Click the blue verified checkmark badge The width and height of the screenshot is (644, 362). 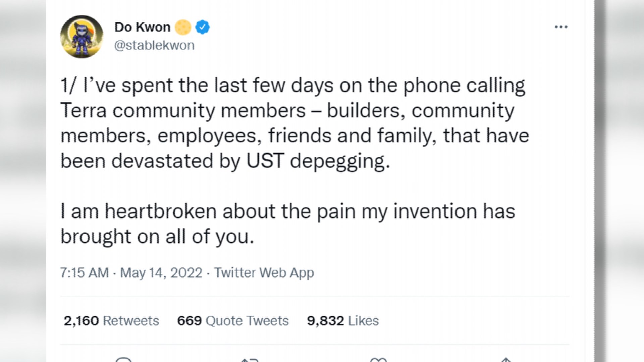(x=202, y=27)
